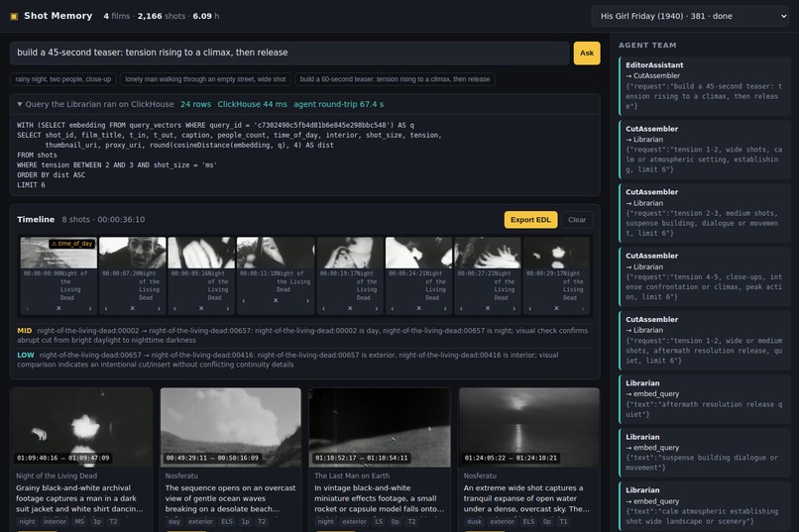This screenshot has height=532, width=799.
Task: Move the 00:00:29:17 timeline shot left
Action: click(530, 308)
